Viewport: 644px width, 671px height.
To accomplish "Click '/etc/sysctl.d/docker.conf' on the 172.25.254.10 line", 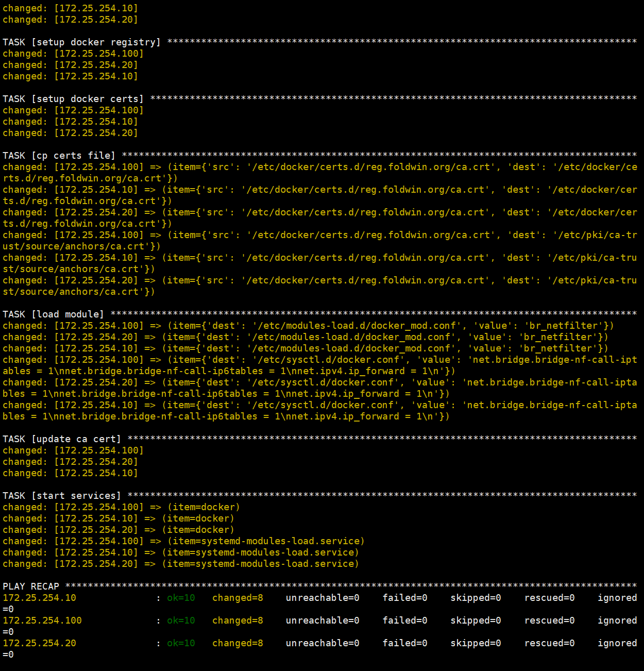I will point(323,405).
